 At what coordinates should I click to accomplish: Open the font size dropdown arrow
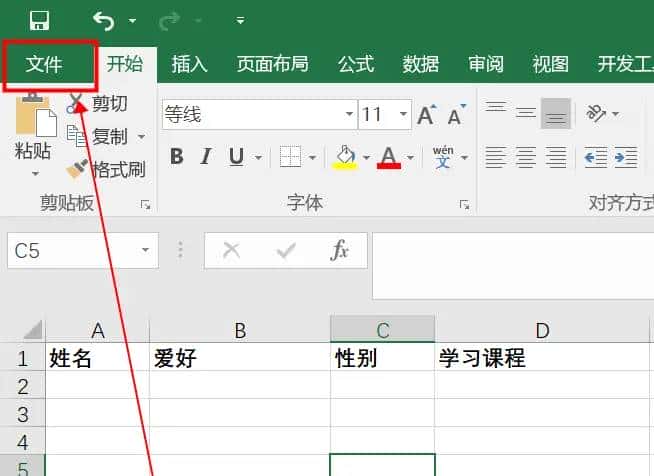(403, 114)
